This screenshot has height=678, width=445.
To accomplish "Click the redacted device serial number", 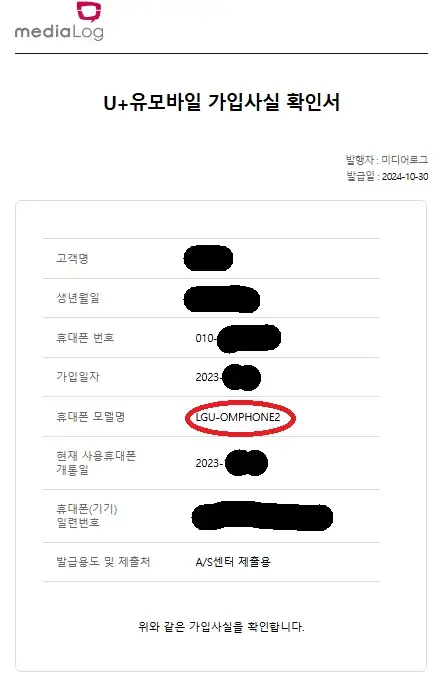I will pos(263,516).
